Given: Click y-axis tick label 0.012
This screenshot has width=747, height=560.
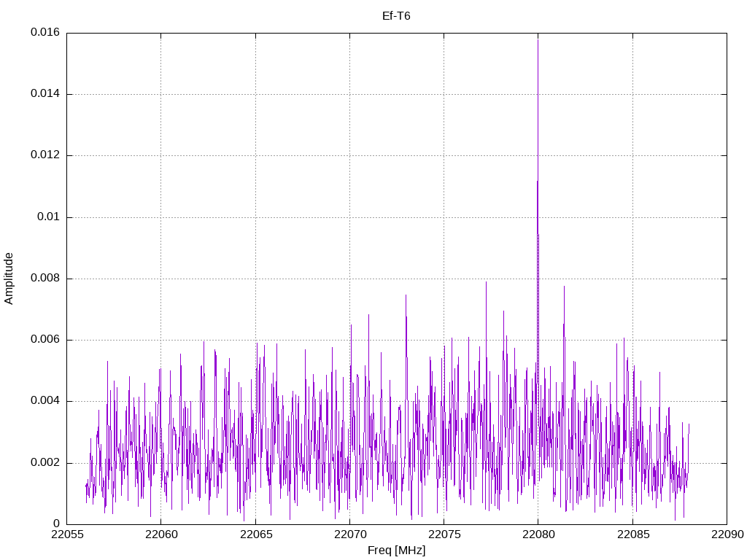Looking at the screenshot, I should click(x=45, y=155).
